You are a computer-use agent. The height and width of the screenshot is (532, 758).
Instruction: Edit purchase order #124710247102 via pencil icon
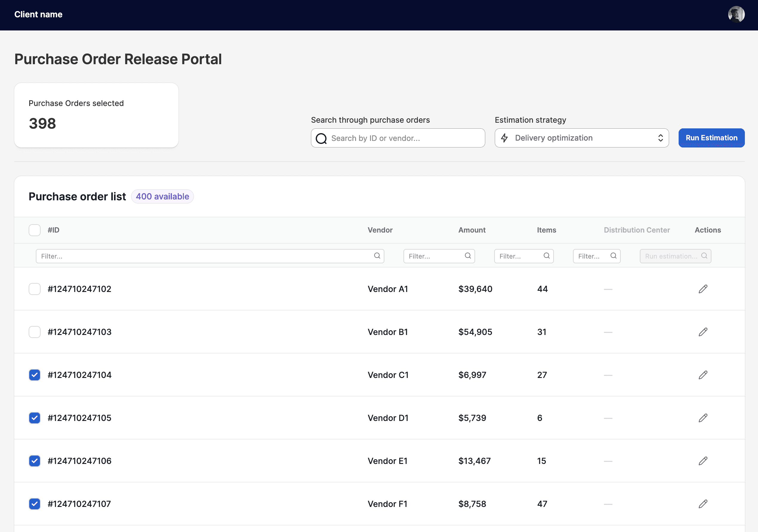tap(703, 289)
